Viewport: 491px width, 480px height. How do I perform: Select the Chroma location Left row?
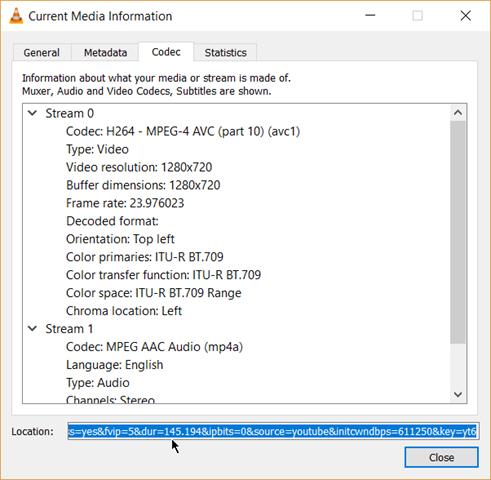124,311
